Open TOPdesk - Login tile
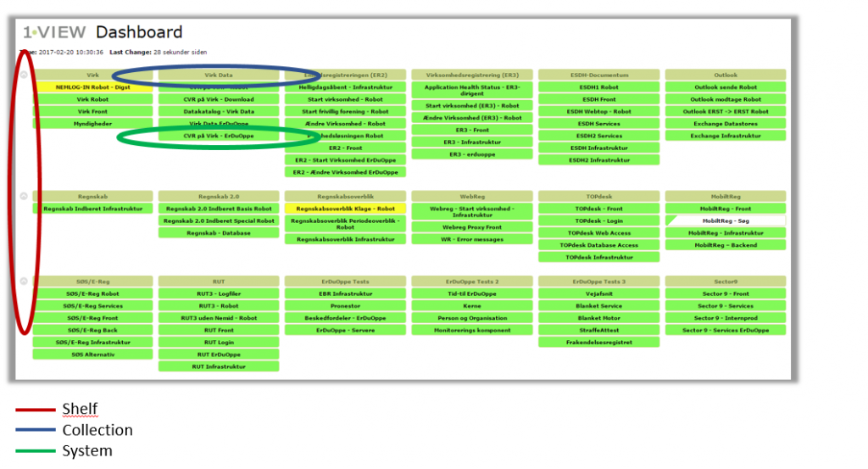868x469 pixels. 599,221
